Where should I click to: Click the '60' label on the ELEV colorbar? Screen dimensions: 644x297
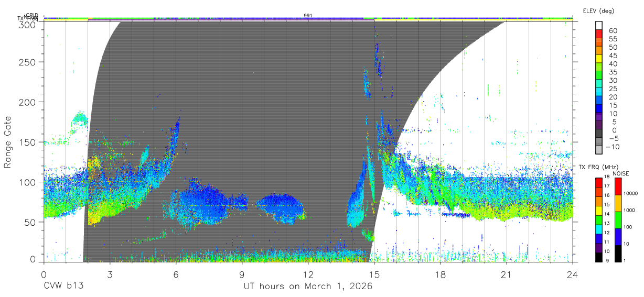[613, 30]
